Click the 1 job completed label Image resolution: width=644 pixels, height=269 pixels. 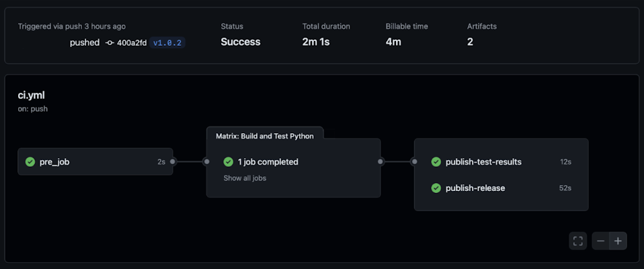click(268, 162)
